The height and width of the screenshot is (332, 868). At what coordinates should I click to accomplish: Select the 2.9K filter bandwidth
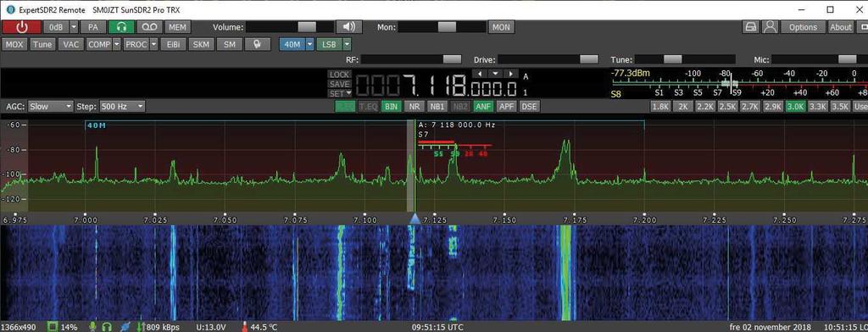click(x=773, y=106)
